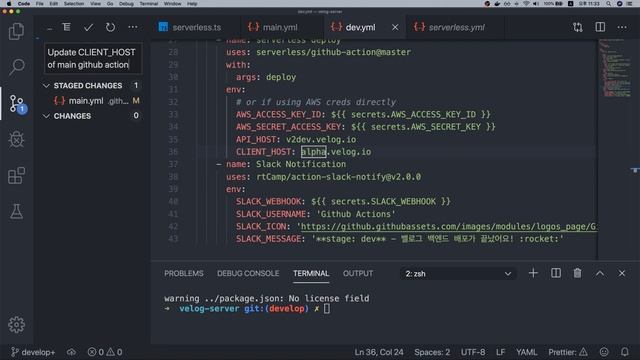Viewport: 640px width, 360px height.
Task: Click line number 36 in gutter
Action: pos(173,152)
